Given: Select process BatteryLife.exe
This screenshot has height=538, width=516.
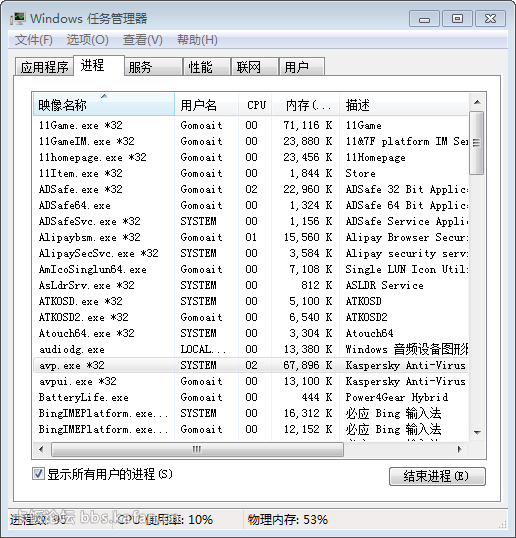Looking at the screenshot, I should click(x=250, y=397).
